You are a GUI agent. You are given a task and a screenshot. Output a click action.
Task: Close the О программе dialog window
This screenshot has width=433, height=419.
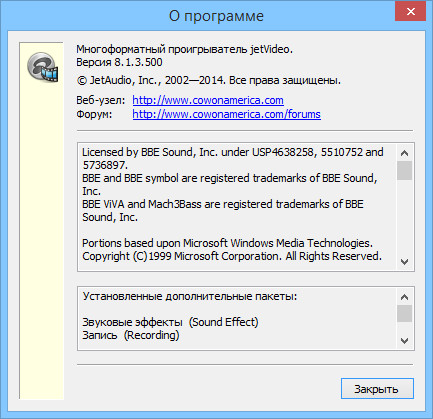click(x=411, y=12)
